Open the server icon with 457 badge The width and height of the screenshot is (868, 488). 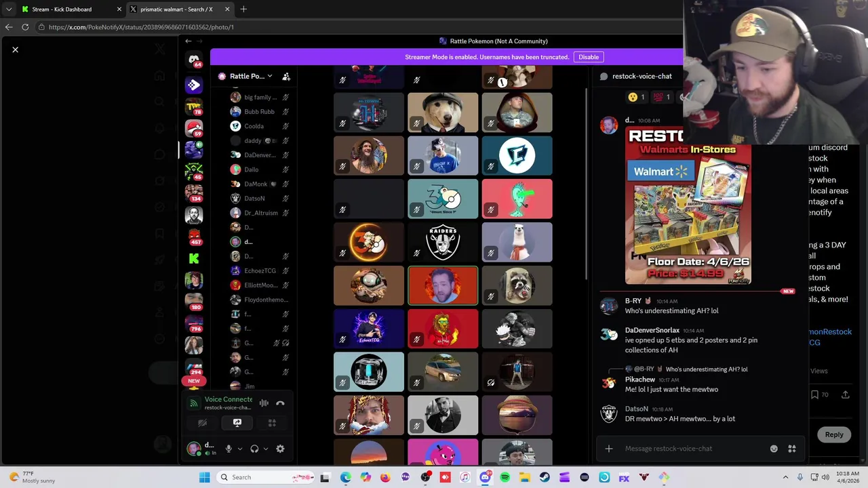194,237
